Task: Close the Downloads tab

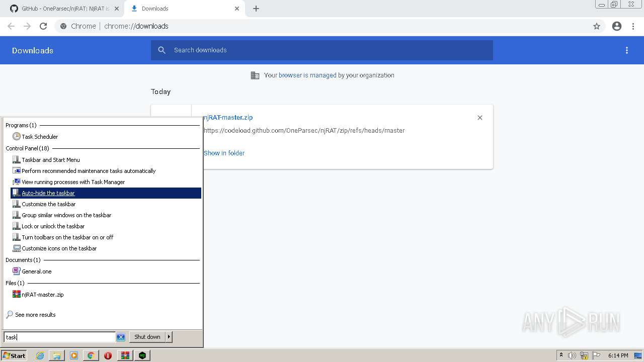Action: tap(237, 9)
